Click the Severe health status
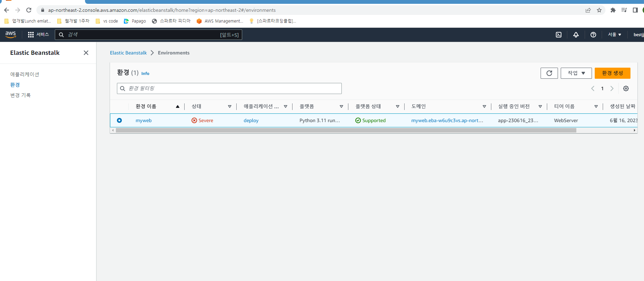Image resolution: width=644 pixels, height=281 pixels. pos(202,120)
